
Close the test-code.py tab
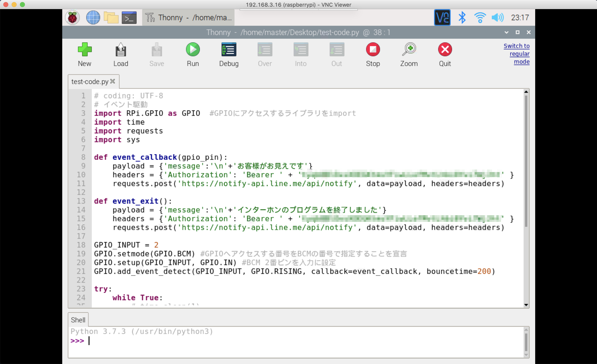[x=113, y=81]
